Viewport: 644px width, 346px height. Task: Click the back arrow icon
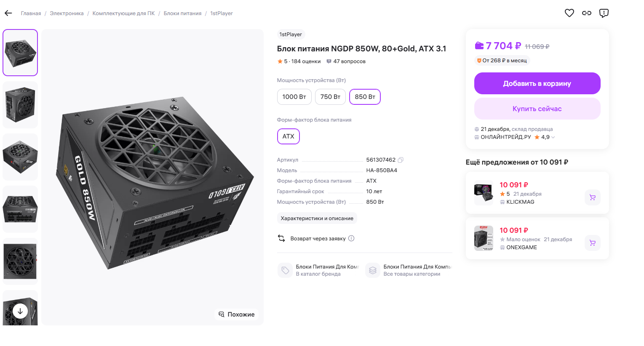[x=8, y=13]
